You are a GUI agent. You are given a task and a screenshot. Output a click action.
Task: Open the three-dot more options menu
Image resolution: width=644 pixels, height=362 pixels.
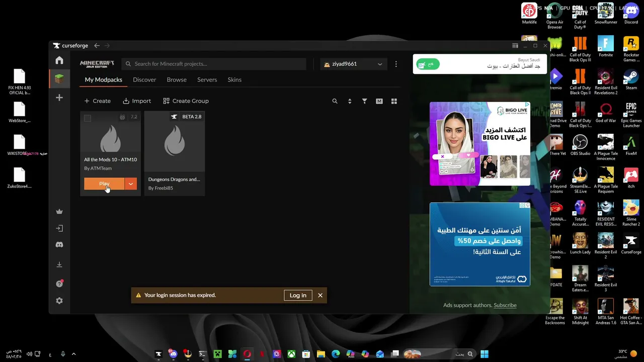pos(396,64)
